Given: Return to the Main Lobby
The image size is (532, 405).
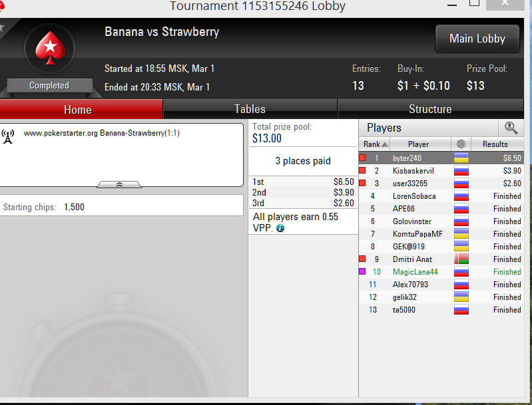Looking at the screenshot, I should coord(477,39).
